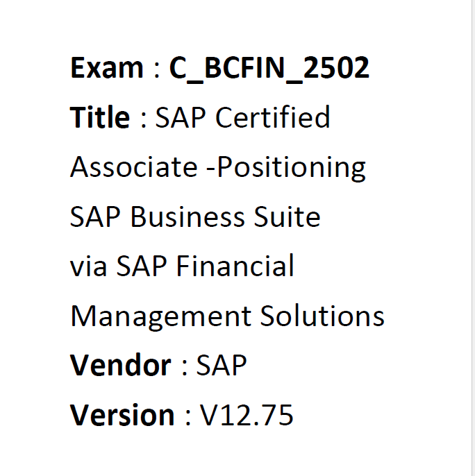Click the word Certified
Viewport: 475px width, 476px height.
pyautogui.click(x=273, y=117)
